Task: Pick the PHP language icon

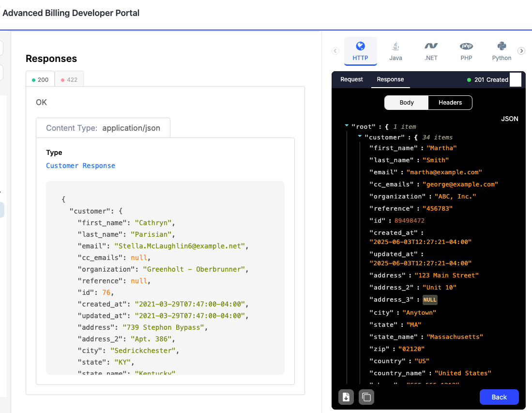Action: tap(466, 51)
